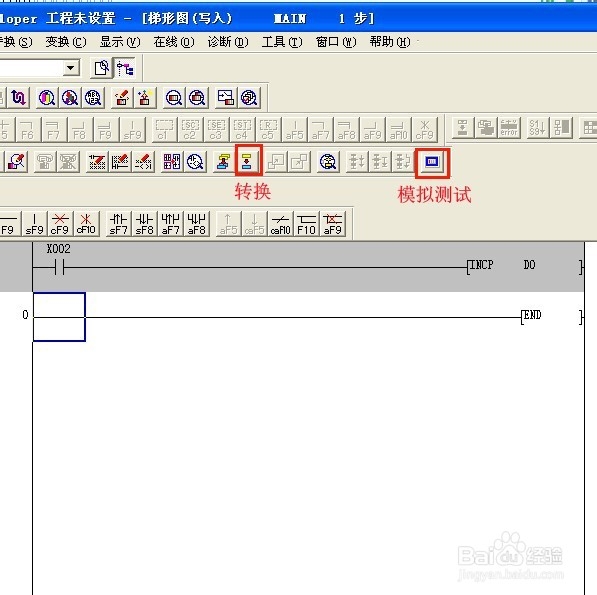Click the arrow-window-to-red-box icon
Screen dimensions: 597x595
point(226,98)
